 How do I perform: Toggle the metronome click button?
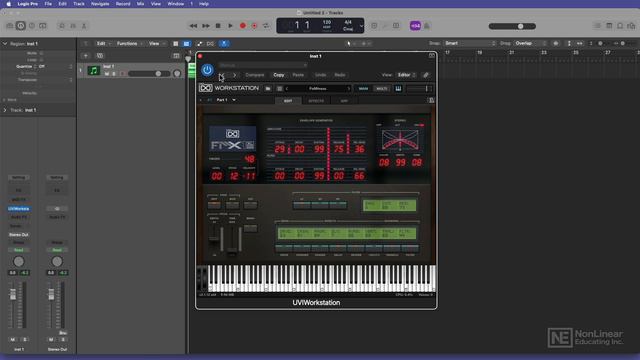click(427, 26)
